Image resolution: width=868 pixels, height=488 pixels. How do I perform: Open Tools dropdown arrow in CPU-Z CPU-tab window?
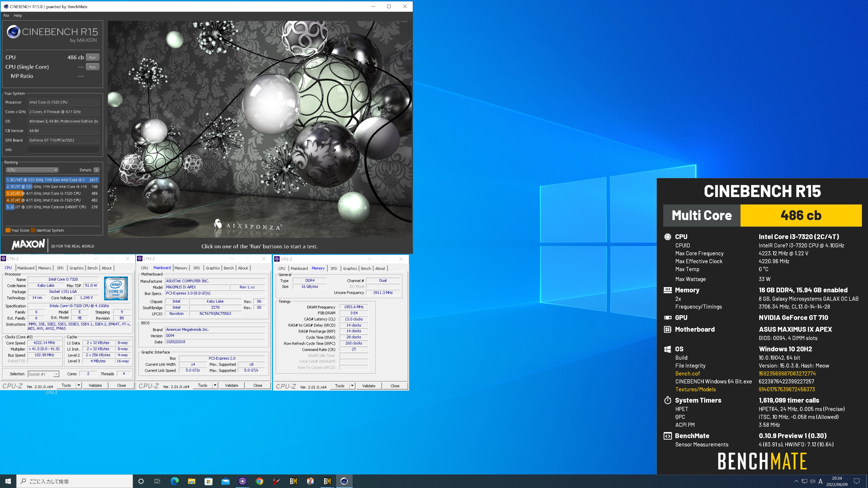click(x=79, y=385)
